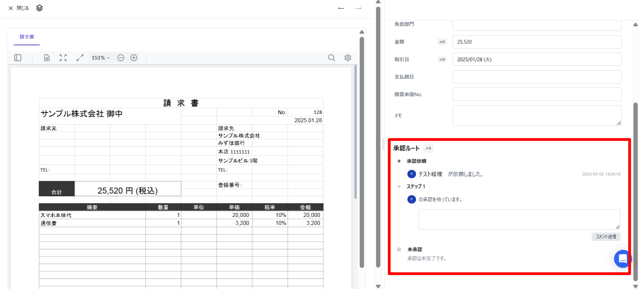Click the timestamp 2026-03-02 14:24:14
The image size is (644, 305).
point(601,174)
